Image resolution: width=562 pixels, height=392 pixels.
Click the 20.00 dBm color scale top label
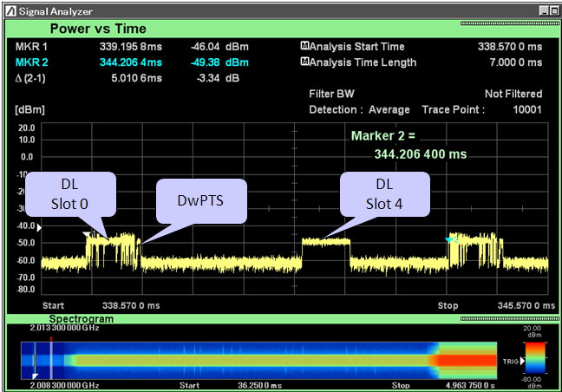(x=533, y=331)
